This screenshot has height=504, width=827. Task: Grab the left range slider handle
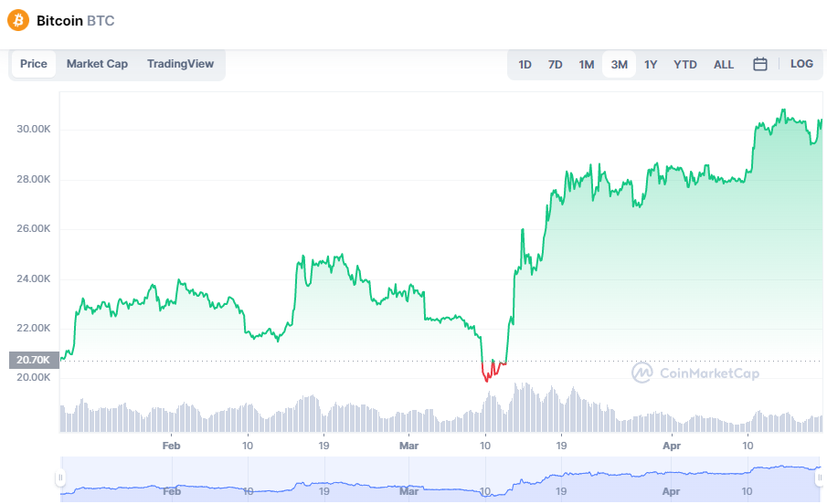click(60, 478)
